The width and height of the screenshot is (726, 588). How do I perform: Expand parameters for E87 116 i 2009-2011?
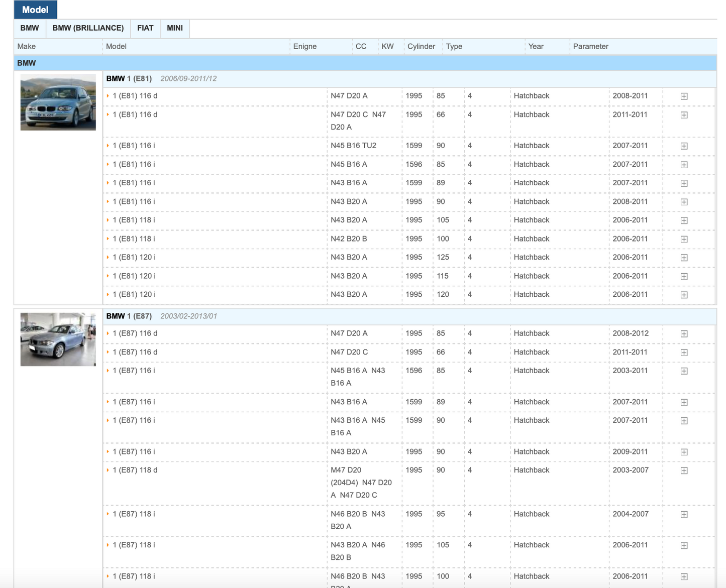684,452
